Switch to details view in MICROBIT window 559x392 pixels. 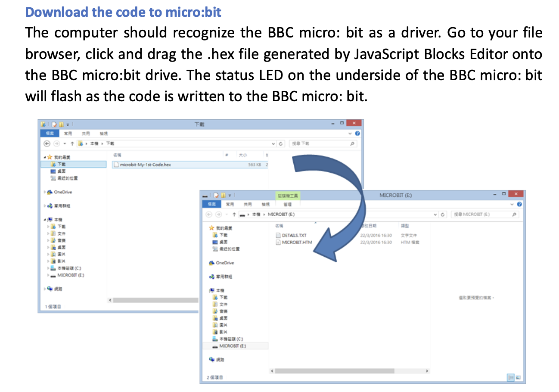pyautogui.click(x=511, y=378)
